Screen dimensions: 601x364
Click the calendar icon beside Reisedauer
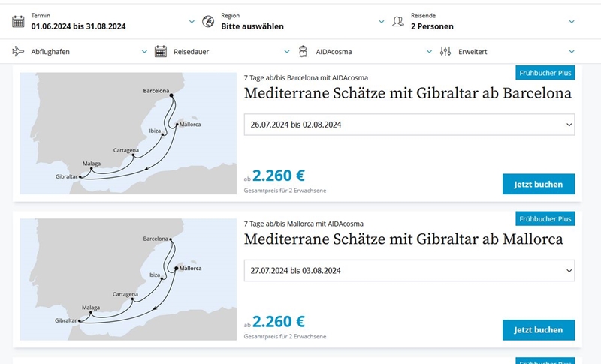click(160, 51)
